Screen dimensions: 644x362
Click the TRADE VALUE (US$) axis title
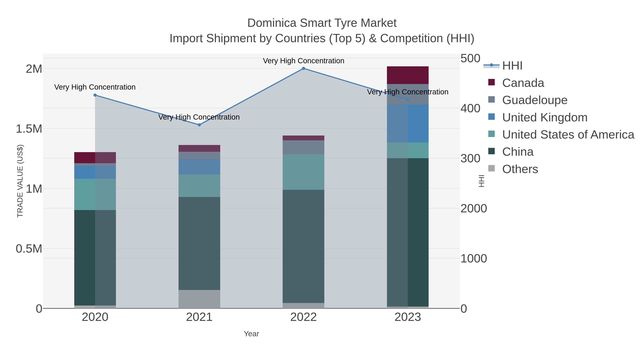click(x=20, y=181)
